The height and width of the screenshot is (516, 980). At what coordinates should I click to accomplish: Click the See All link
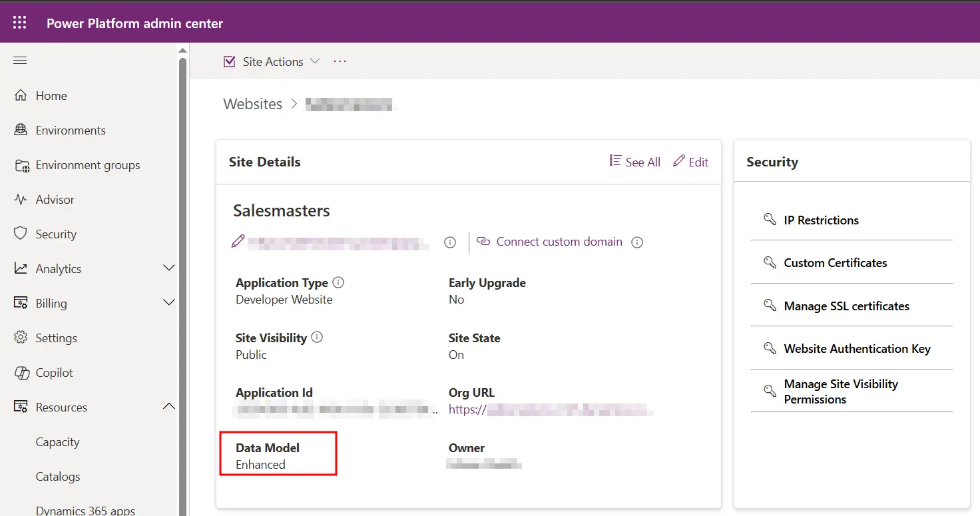(x=643, y=162)
